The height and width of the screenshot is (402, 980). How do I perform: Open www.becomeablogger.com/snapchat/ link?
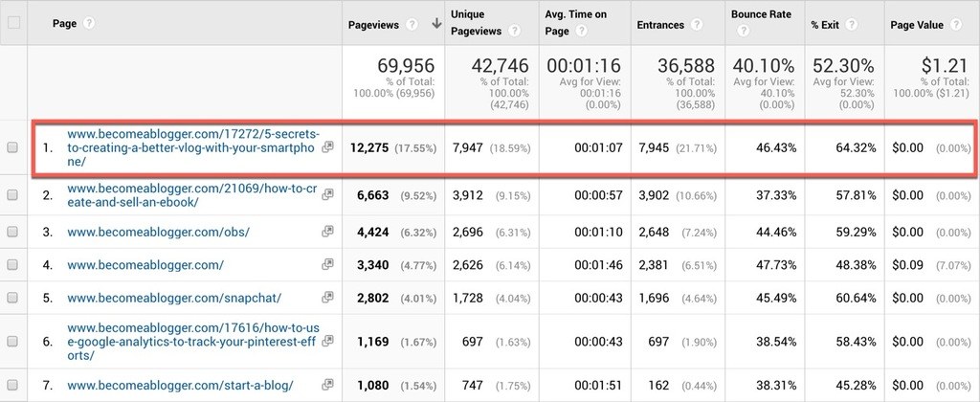coord(174,299)
